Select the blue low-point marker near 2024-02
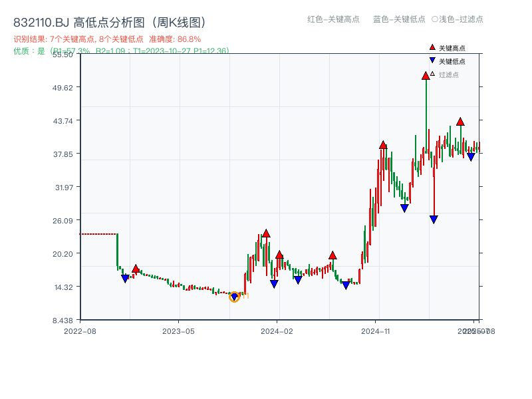This screenshot has height=399, width=532. 274,283
